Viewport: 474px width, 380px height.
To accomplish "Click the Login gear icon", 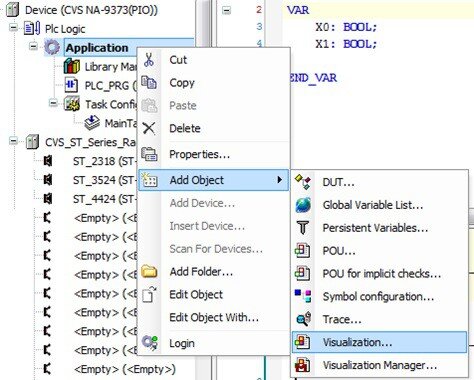I will [x=149, y=343].
